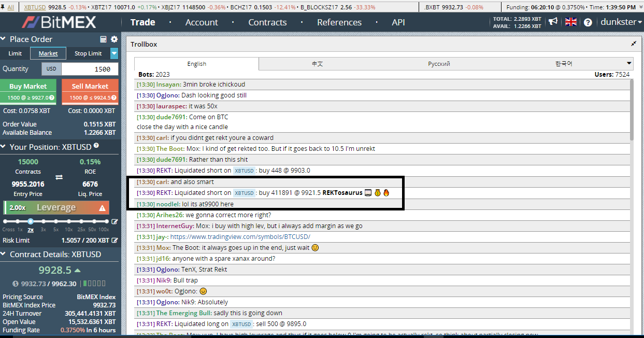
Task: Open language selector UK flag
Action: [x=571, y=22]
